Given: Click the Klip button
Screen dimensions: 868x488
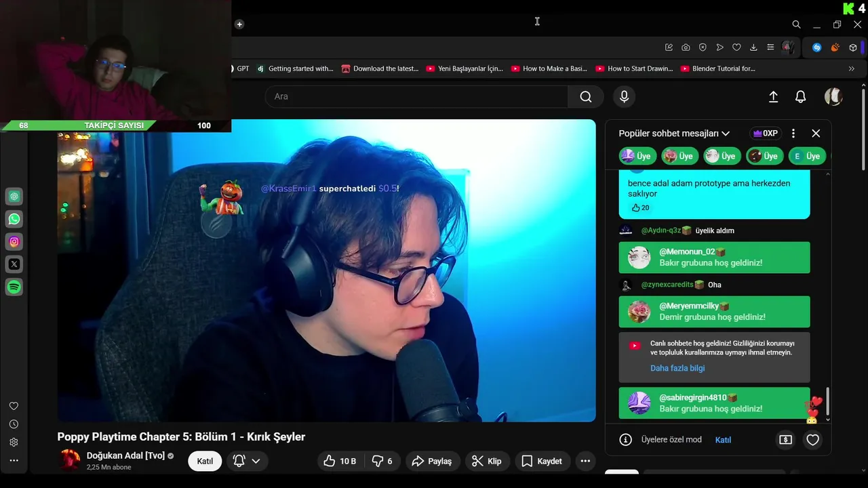Looking at the screenshot, I should [x=486, y=461].
